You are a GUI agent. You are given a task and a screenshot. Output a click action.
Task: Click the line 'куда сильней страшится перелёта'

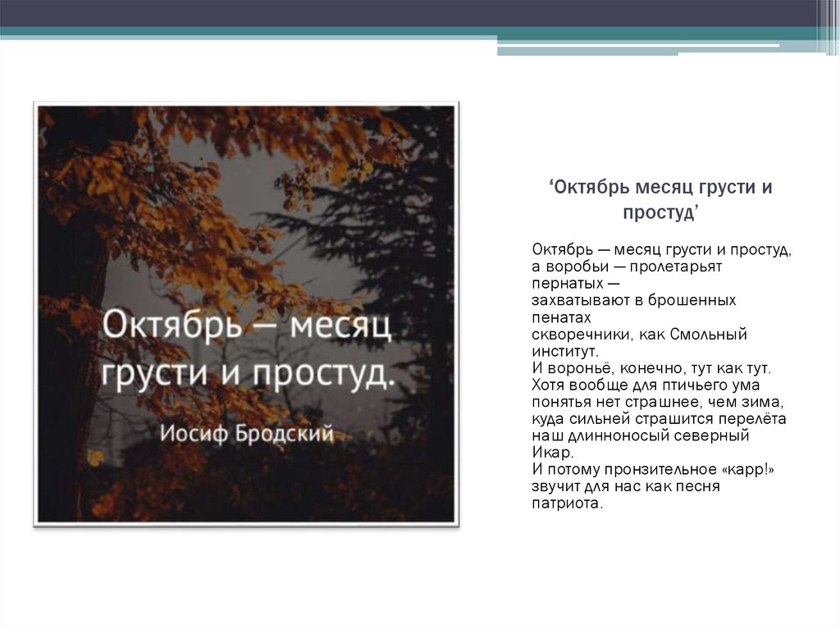[x=659, y=419]
